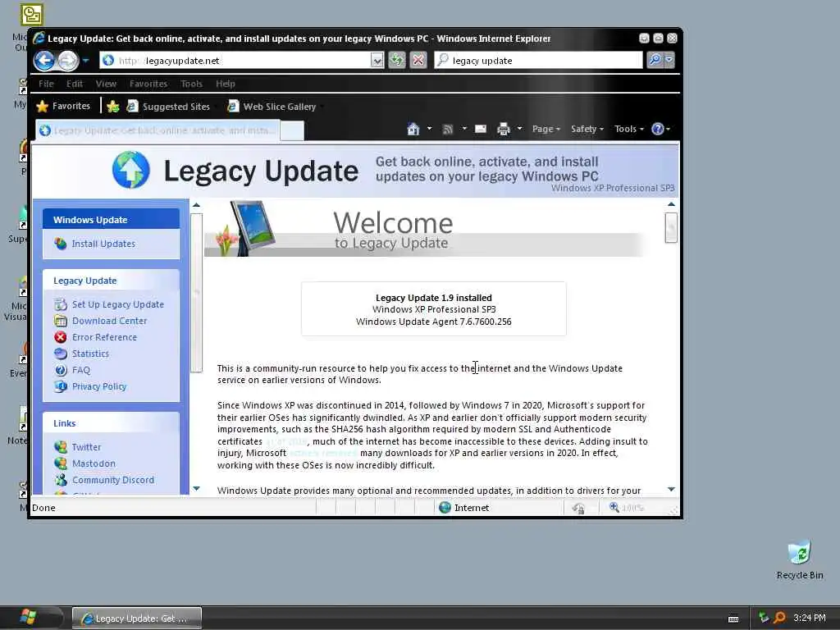Image resolution: width=840 pixels, height=630 pixels.
Task: Refresh the page with the green arrows icon
Action: click(x=397, y=60)
